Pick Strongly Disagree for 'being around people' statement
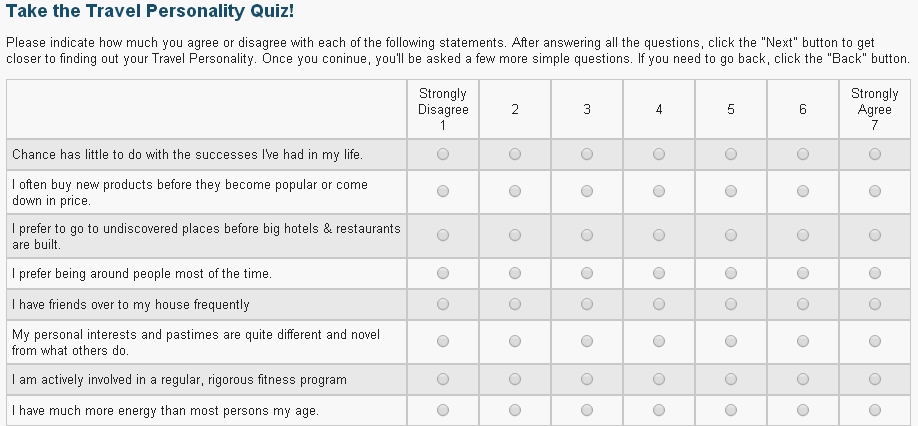Screen dimensions: 918x426 [443, 273]
